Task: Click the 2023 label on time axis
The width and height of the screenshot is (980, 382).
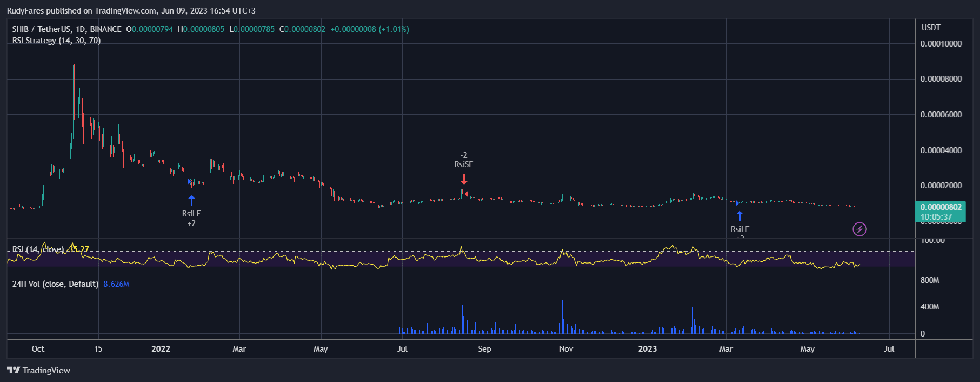Action: pyautogui.click(x=647, y=349)
